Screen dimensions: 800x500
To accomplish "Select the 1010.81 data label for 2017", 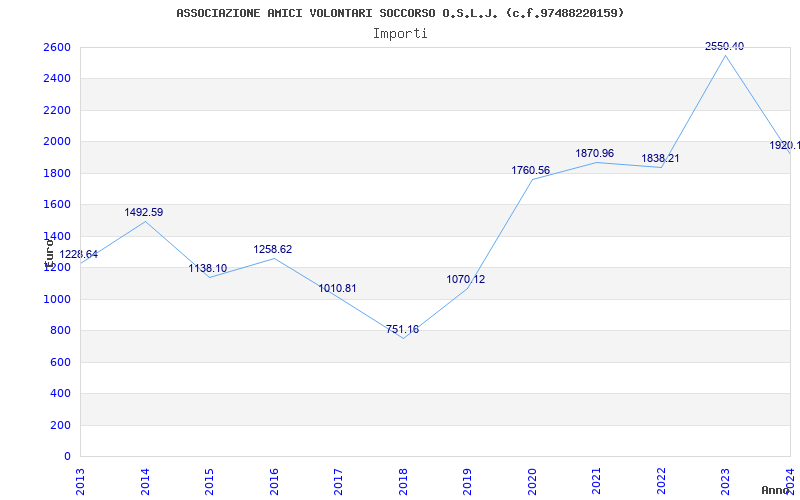I will click(x=337, y=288).
